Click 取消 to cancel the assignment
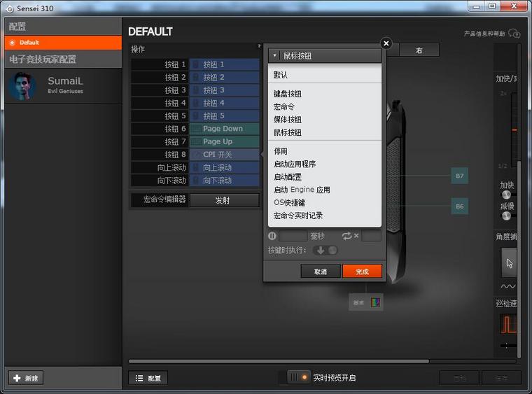The height and width of the screenshot is (394, 532). [x=321, y=272]
